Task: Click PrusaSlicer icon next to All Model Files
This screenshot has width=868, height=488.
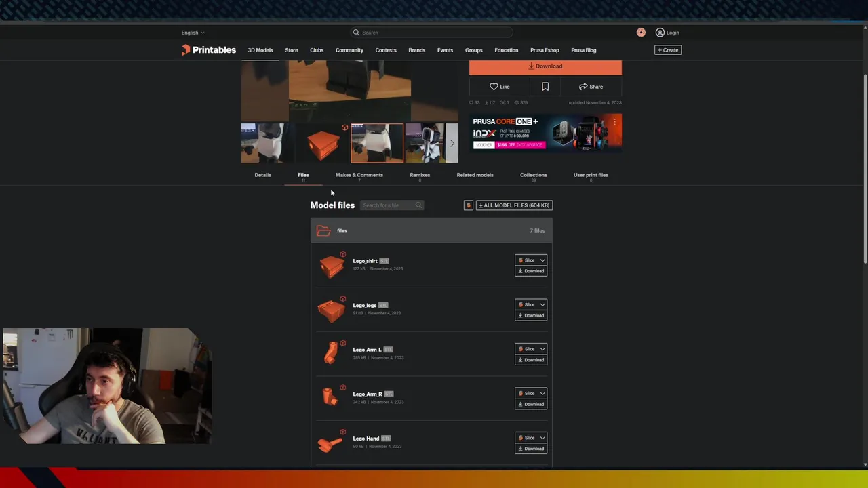Action: [468, 205]
